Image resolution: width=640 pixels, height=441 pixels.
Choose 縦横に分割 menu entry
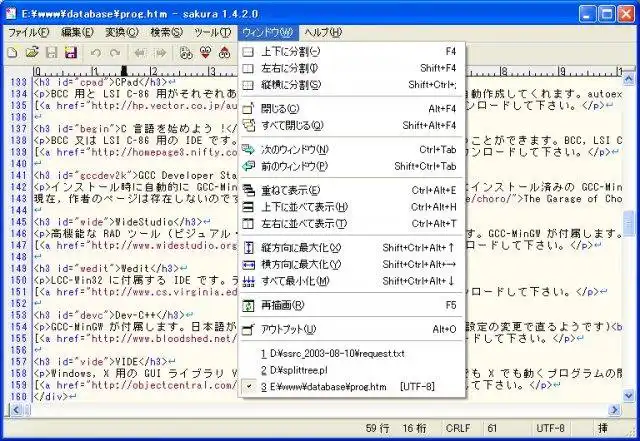pyautogui.click(x=352, y=85)
